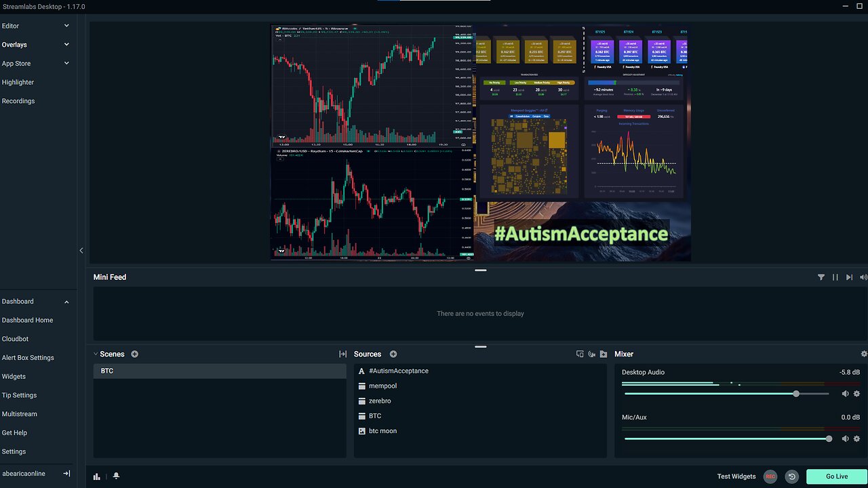868x488 pixels.
Task: Click the window icon of BTC source
Action: 362,415
